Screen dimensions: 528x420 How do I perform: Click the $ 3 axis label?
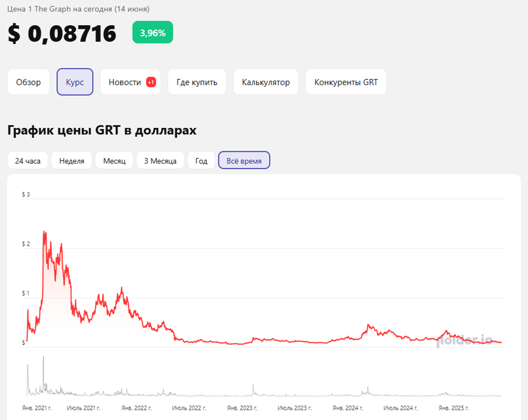(x=26, y=195)
